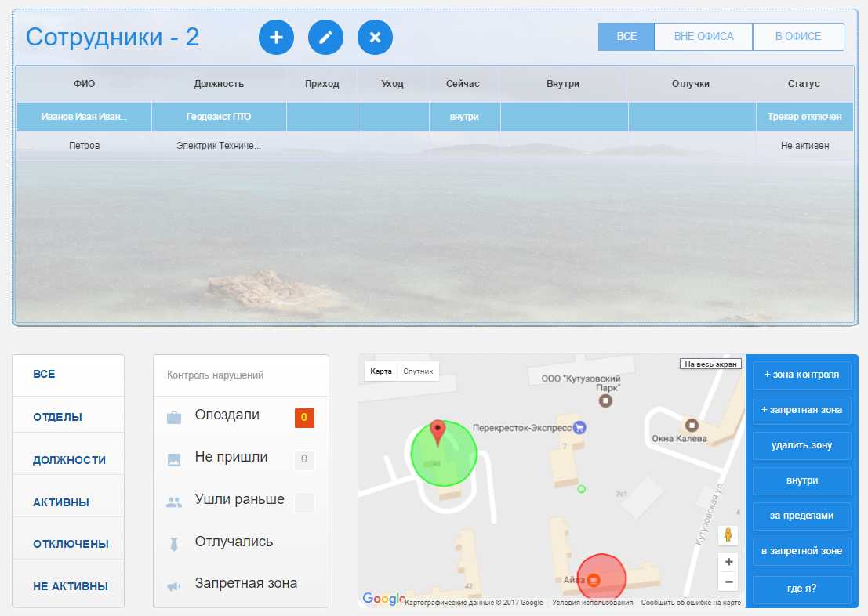Select the ВНЕ ОФИСА filter
The width and height of the screenshot is (868, 616).
click(703, 37)
